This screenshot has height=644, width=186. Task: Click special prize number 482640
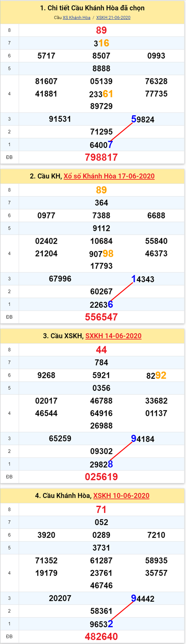tap(101, 637)
